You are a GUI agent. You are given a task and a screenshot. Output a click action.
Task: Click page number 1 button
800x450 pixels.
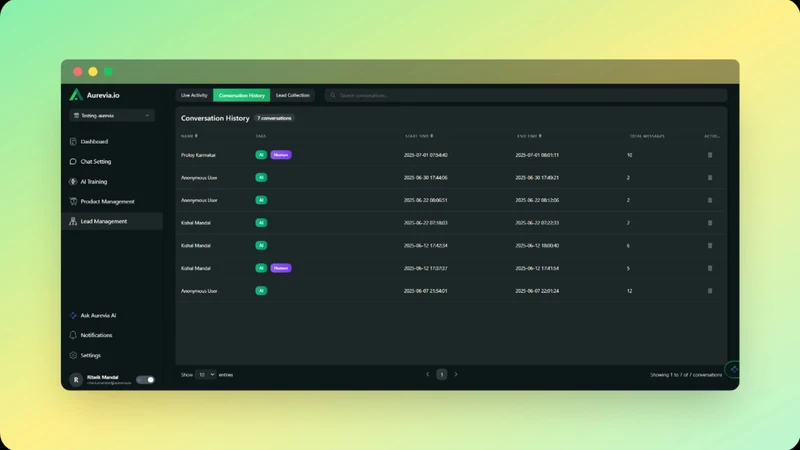(442, 374)
